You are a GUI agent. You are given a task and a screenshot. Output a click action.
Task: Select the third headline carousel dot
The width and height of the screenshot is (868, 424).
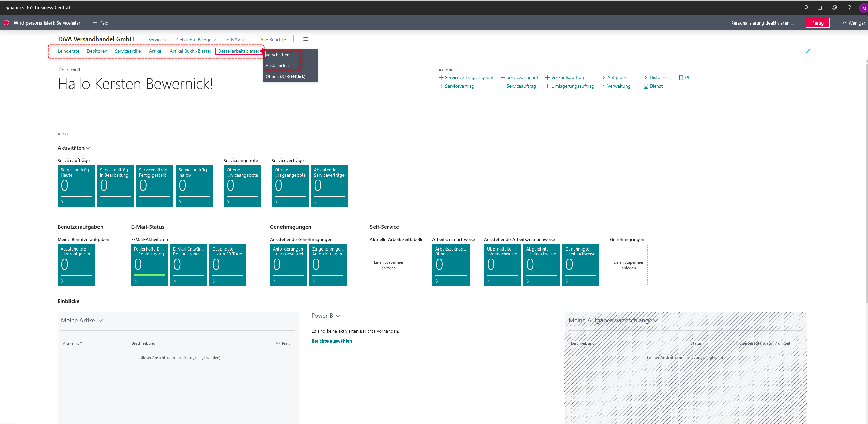(x=66, y=134)
